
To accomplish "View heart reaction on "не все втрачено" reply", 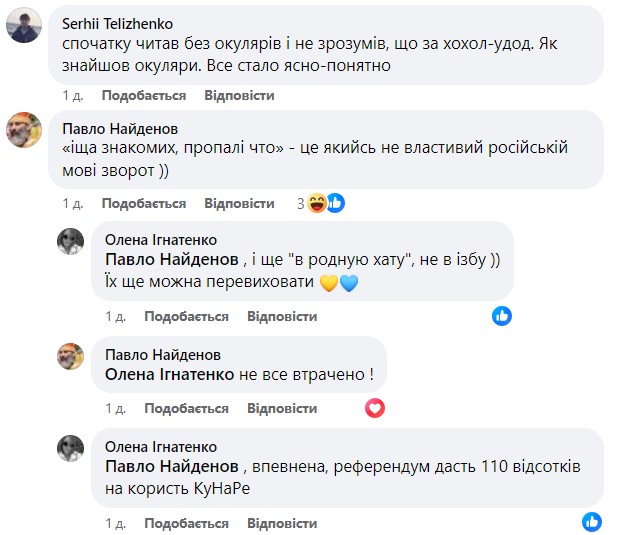I will (375, 408).
